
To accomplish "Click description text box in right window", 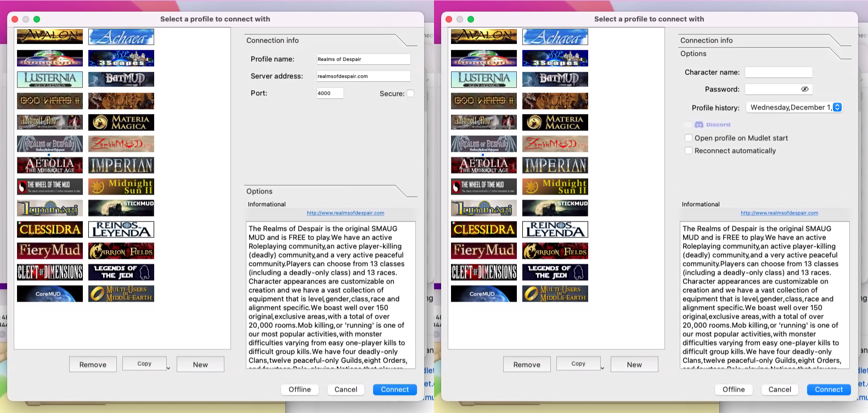I will (765, 295).
